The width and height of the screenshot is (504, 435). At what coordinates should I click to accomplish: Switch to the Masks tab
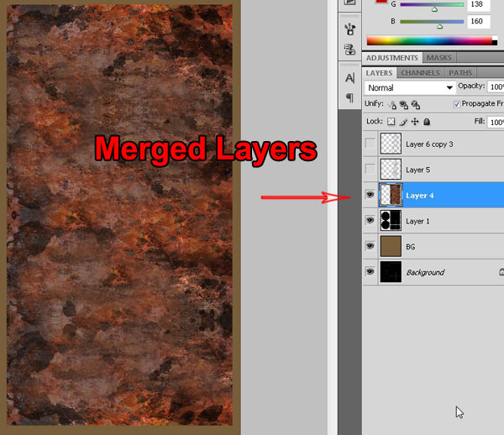tap(438, 58)
